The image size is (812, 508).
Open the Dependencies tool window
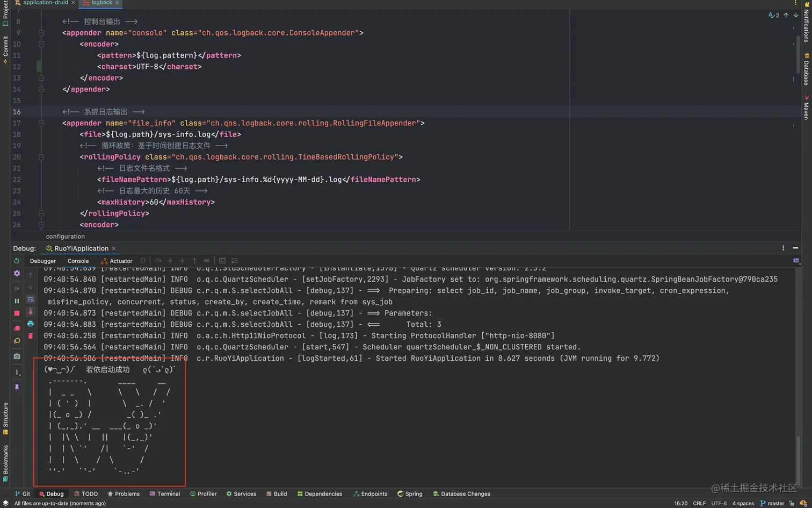tap(320, 494)
